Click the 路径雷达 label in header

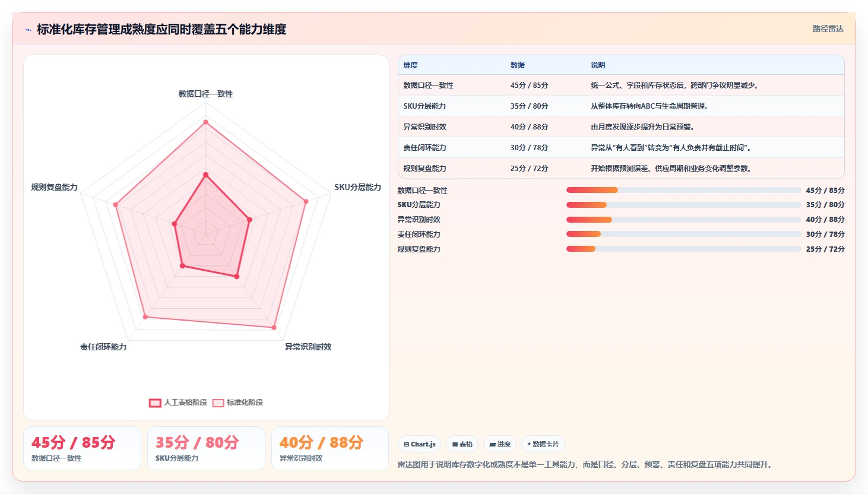tap(828, 28)
